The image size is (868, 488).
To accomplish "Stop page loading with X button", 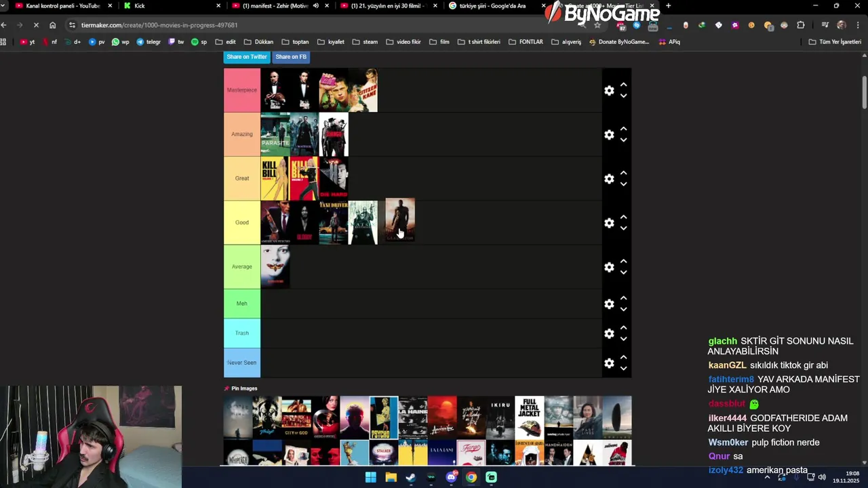I will coord(36,25).
